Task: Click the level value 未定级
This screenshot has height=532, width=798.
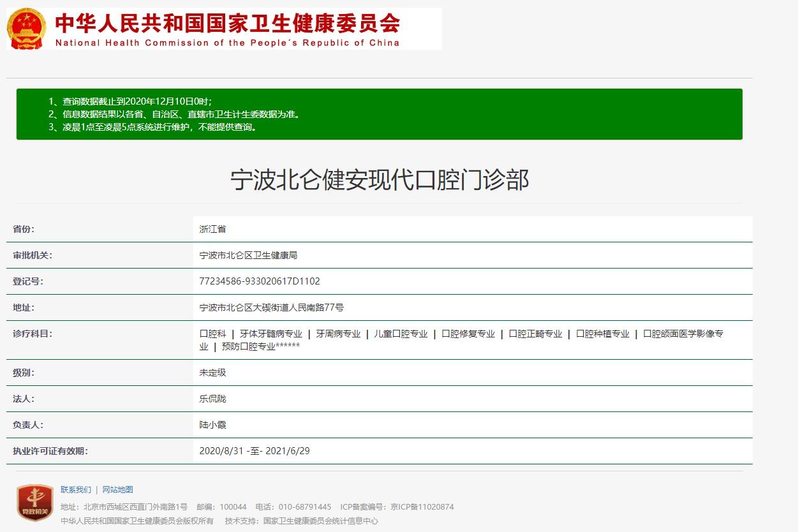Action: tap(212, 373)
